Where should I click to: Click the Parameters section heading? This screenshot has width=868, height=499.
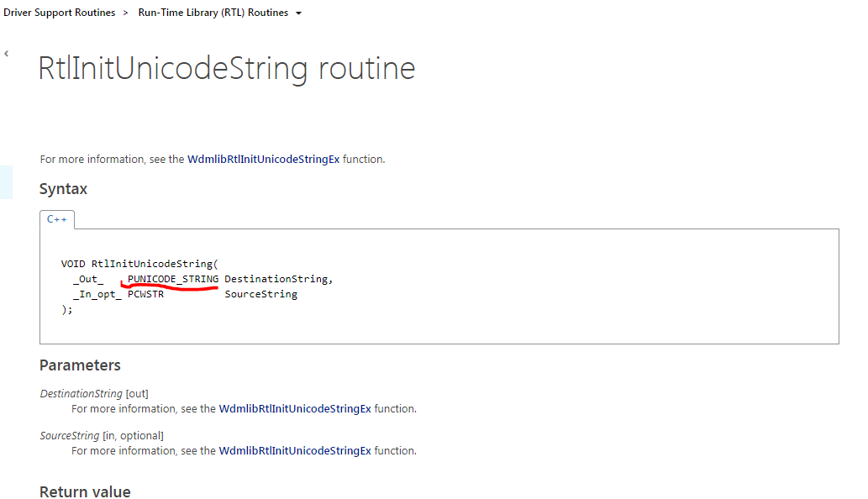point(80,365)
